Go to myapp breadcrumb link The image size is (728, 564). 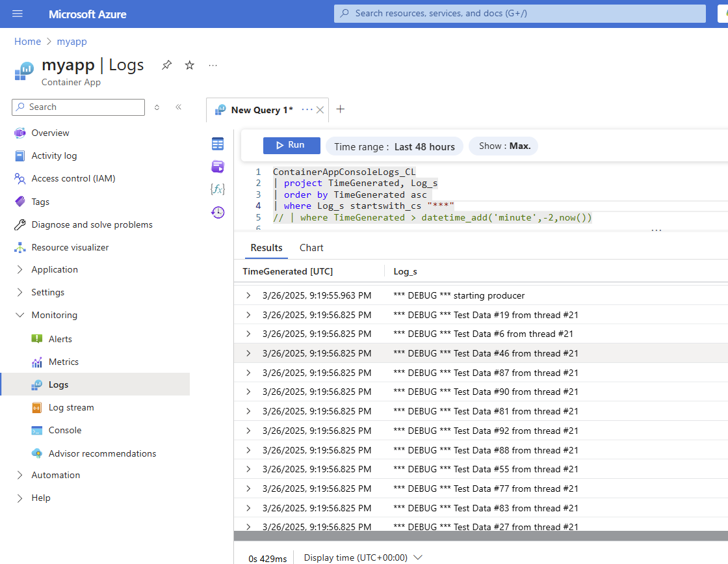point(71,42)
